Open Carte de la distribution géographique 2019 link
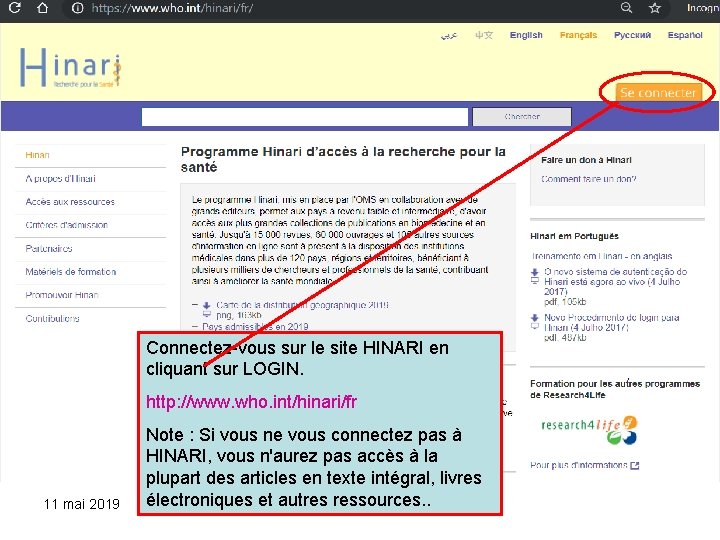The image size is (720, 540). (x=302, y=305)
